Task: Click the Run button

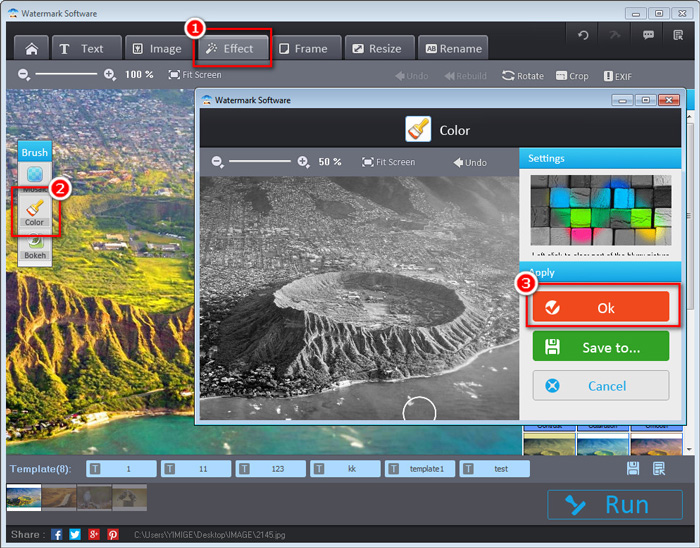Action: [x=615, y=505]
